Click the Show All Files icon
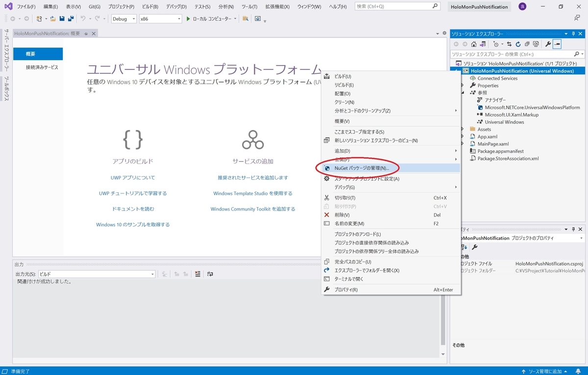The image size is (588, 375). (536, 44)
